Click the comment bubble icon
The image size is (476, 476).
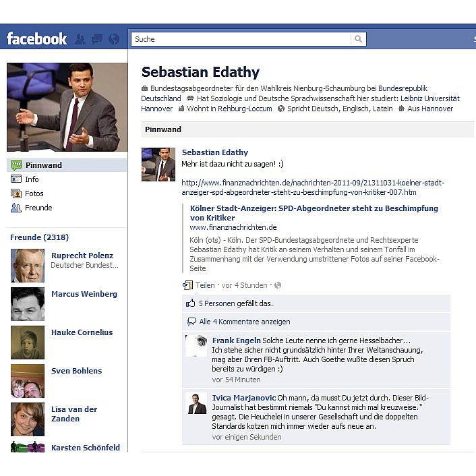191,321
